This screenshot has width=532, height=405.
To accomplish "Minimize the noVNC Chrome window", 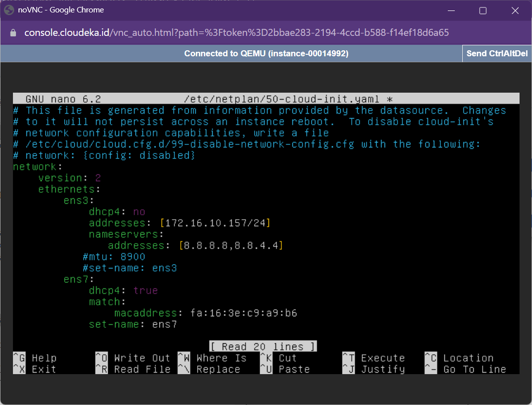I will point(451,10).
